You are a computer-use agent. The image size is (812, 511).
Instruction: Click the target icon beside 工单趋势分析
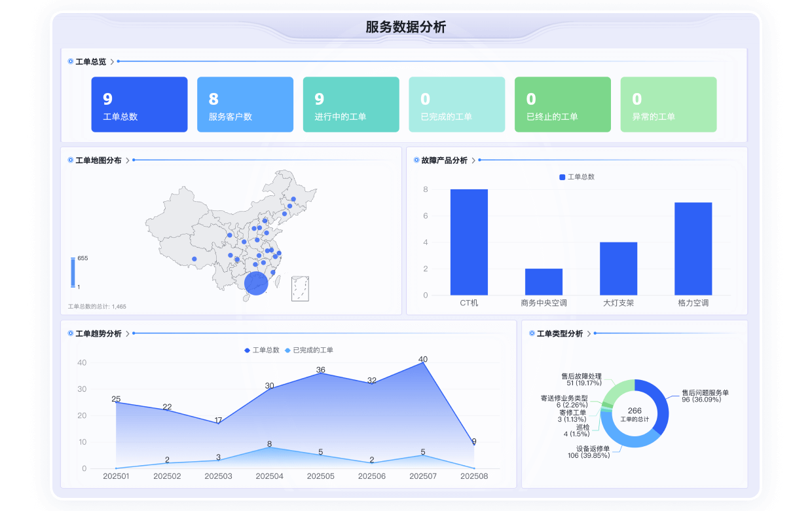tap(71, 333)
